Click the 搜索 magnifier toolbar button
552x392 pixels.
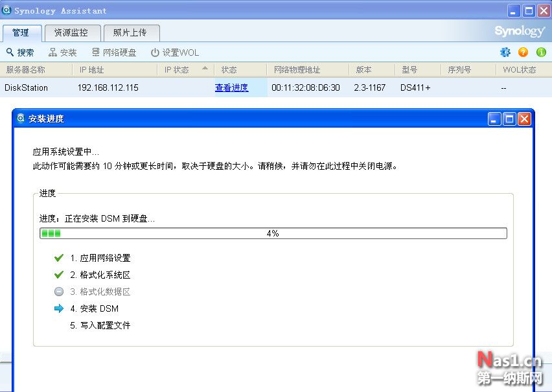(20, 52)
